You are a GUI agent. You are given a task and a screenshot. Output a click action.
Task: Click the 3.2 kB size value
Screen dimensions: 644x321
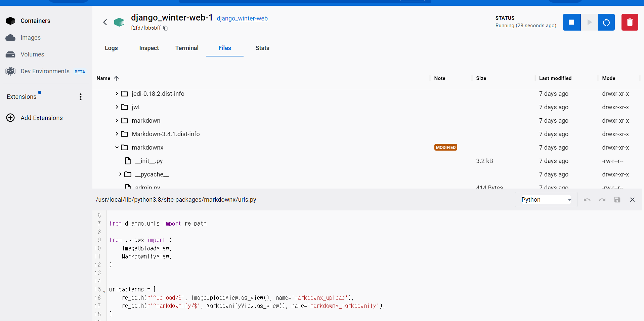(x=484, y=161)
